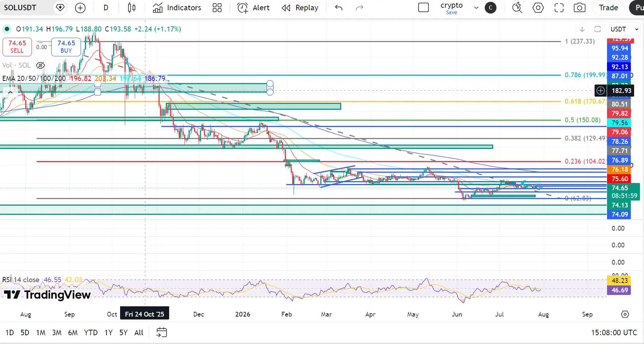Open the USDT currency dropdown
The image size is (644, 344).
point(625,29)
